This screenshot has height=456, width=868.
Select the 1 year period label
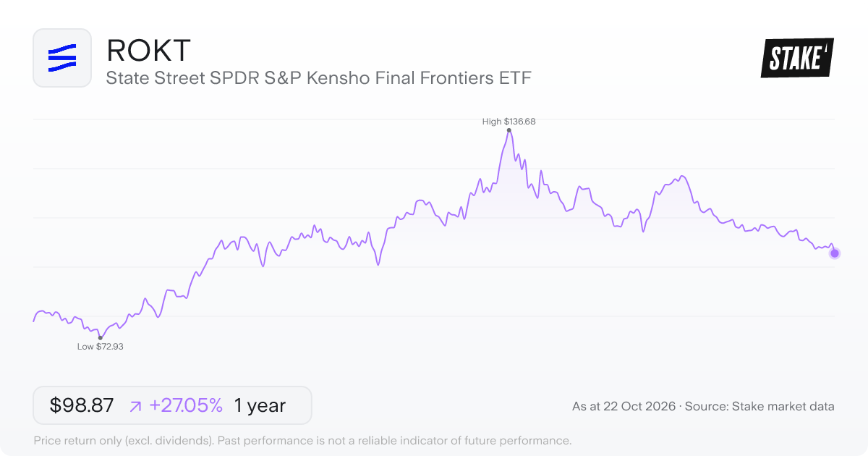260,405
